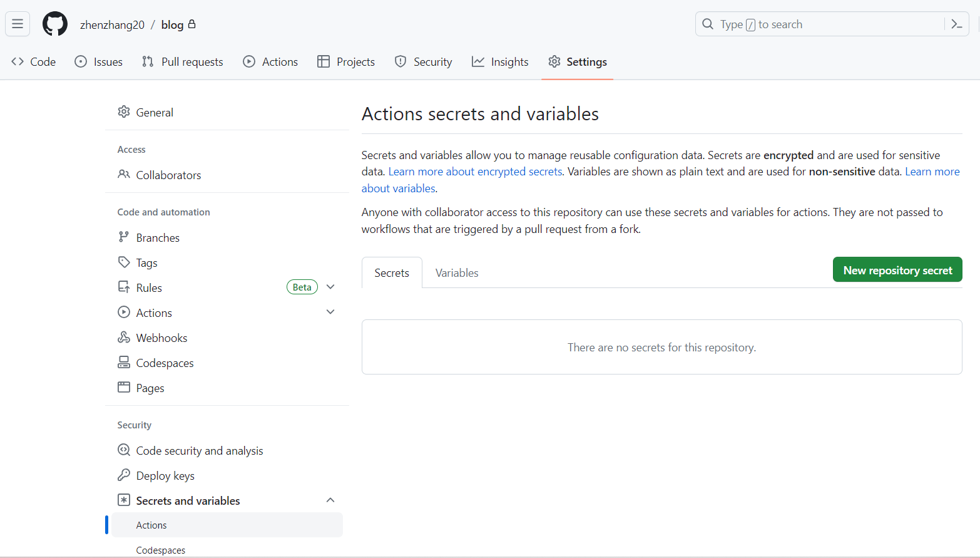
Task: Click the Code security scan icon
Action: point(124,450)
